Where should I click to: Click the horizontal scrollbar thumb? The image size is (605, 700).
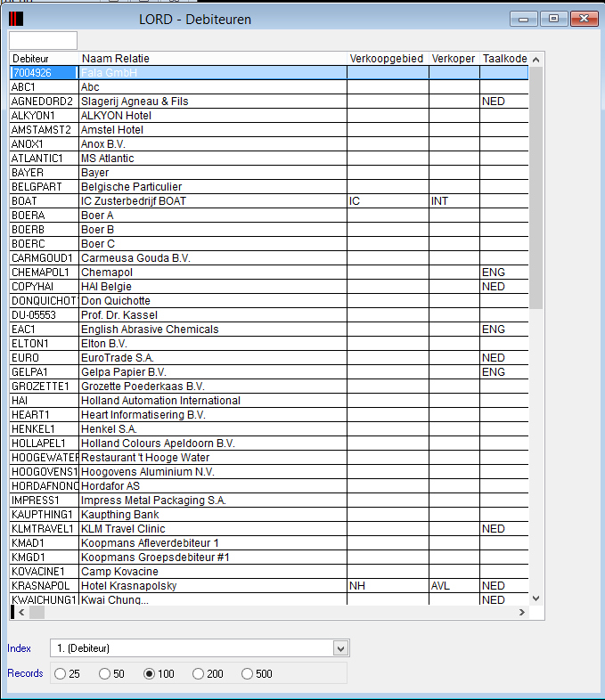pos(37,612)
